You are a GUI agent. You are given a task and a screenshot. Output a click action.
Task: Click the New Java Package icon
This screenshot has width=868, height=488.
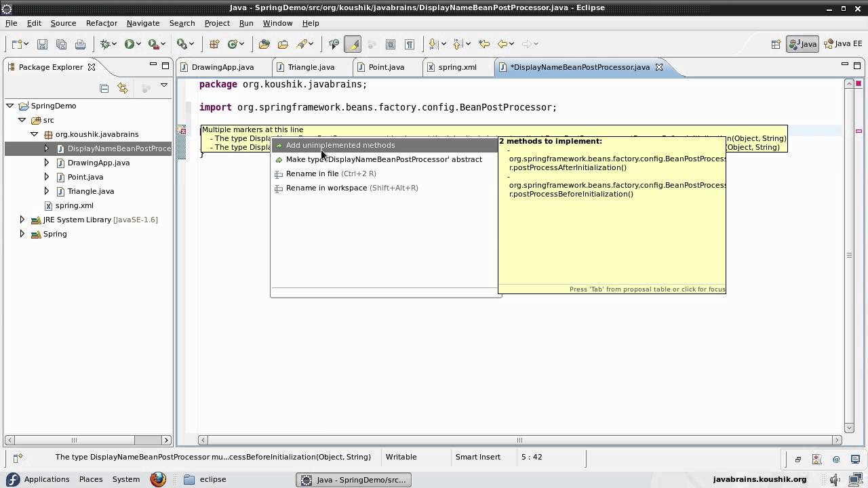click(214, 44)
